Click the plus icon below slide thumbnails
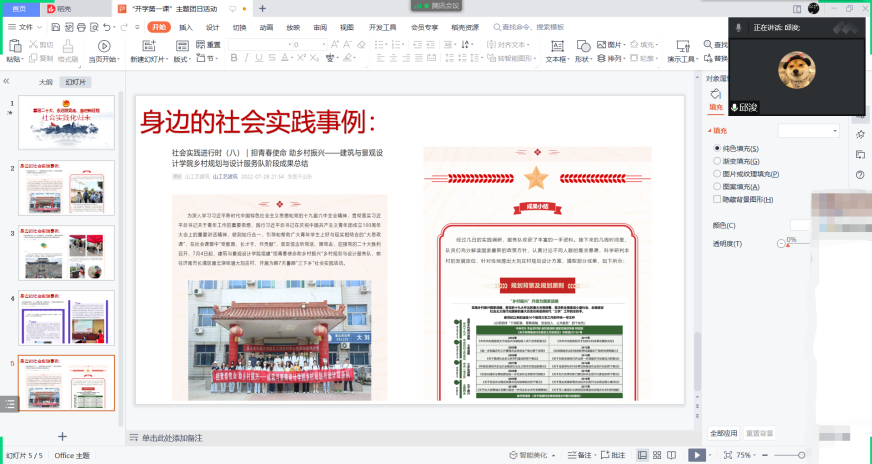The height and width of the screenshot is (464, 872). 62,436
